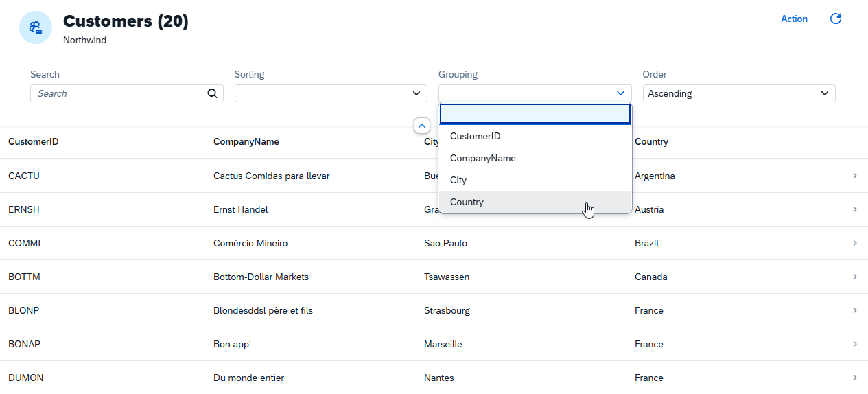Click the Country column header
The width and height of the screenshot is (868, 394).
[x=651, y=142]
